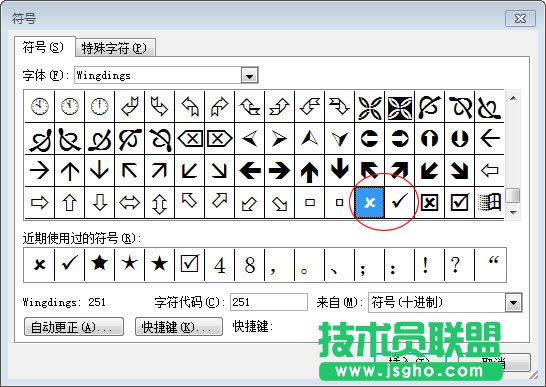Click the 快捷键(K)... button

[x=179, y=327]
